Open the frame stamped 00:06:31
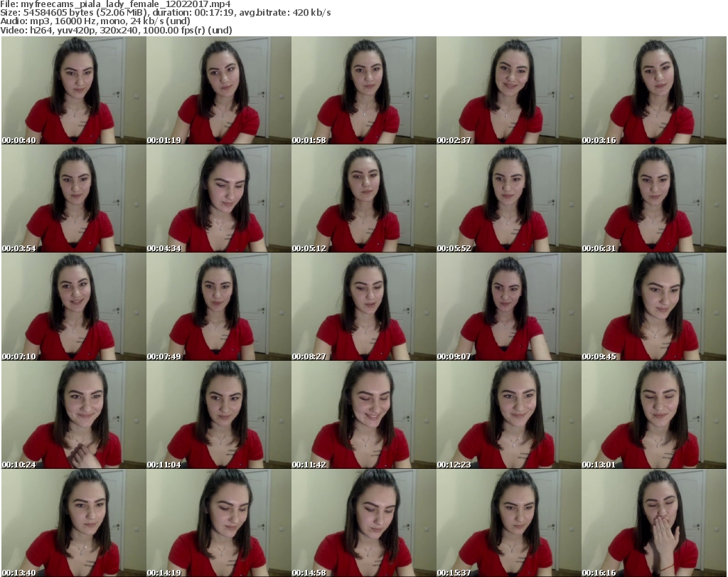This screenshot has height=577, width=728. click(654, 198)
